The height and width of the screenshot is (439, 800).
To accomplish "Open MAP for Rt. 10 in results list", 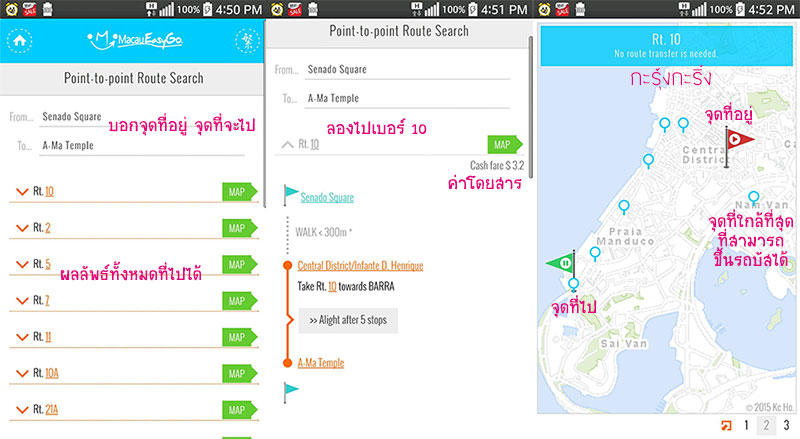I will coord(240,192).
